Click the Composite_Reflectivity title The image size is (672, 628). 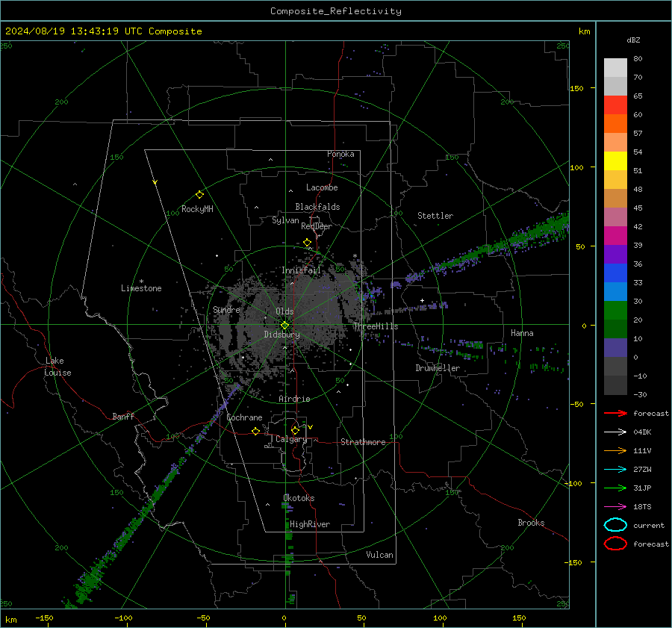pos(336,11)
